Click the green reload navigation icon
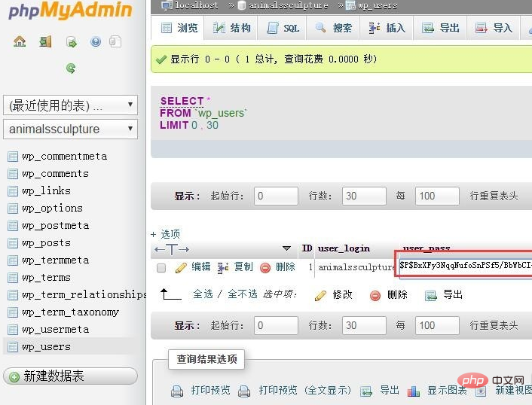Screen dimensions: 532x405 point(71,69)
